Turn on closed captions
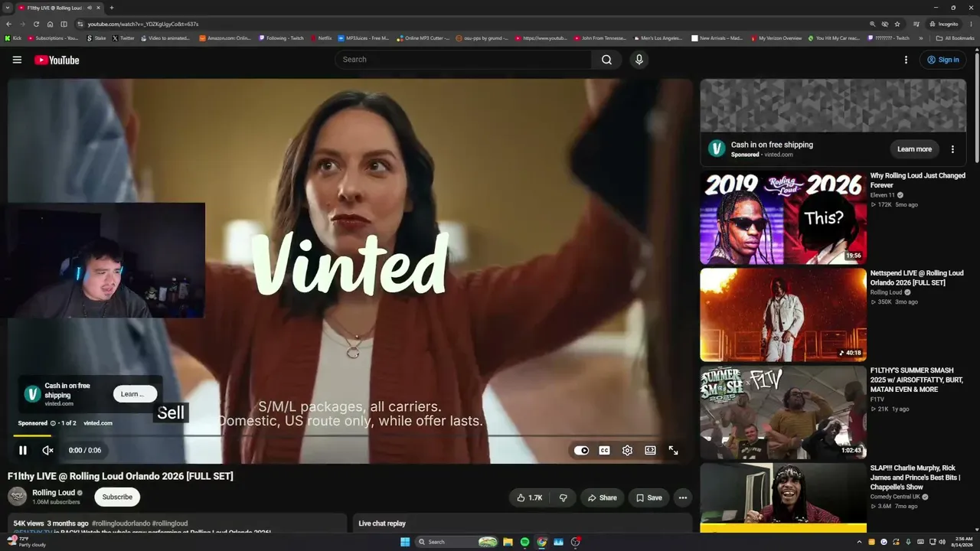Image resolution: width=980 pixels, height=551 pixels. (x=604, y=451)
